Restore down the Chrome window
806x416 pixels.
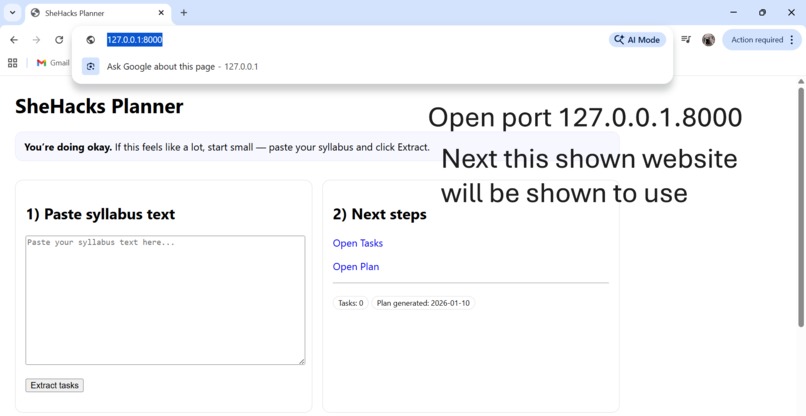(x=762, y=12)
